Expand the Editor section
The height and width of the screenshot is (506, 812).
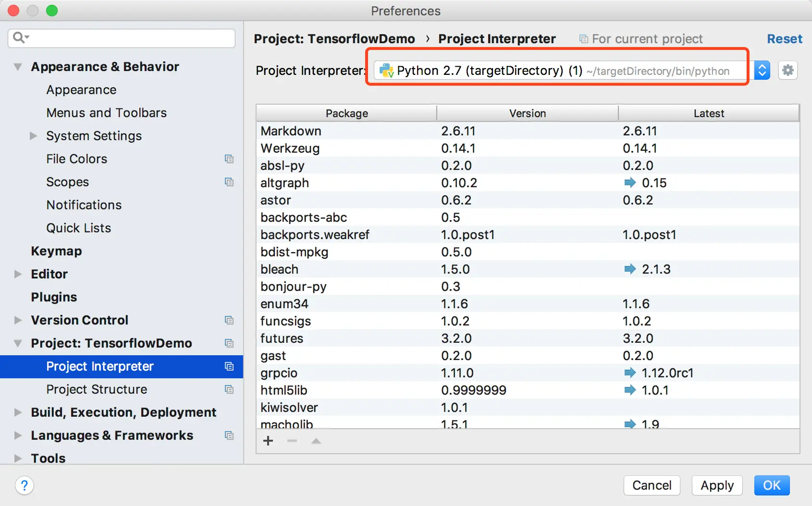[18, 274]
